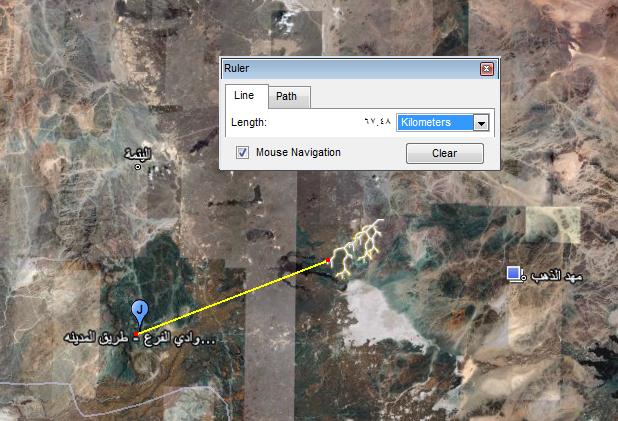Click the Mouse Navigation label text
This screenshot has height=421, width=618.
[298, 153]
